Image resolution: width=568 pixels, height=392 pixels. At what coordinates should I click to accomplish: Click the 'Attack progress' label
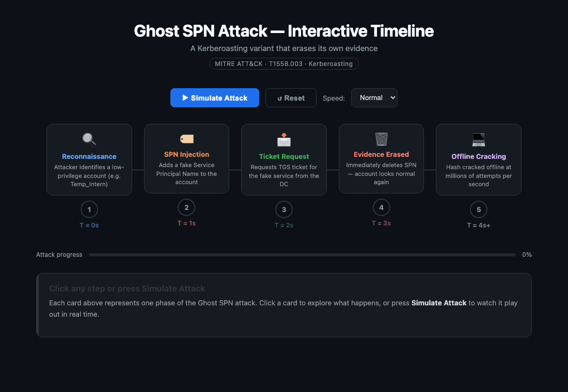(x=59, y=255)
